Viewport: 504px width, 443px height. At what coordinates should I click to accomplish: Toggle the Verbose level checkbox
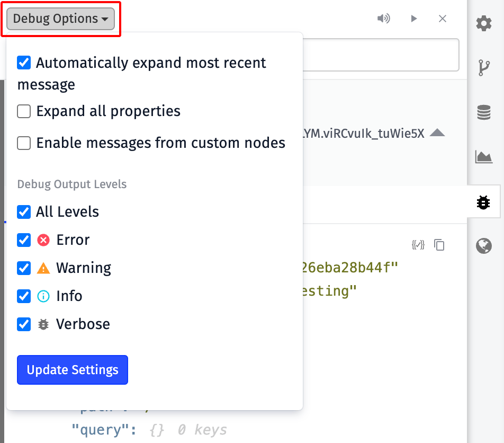click(24, 324)
